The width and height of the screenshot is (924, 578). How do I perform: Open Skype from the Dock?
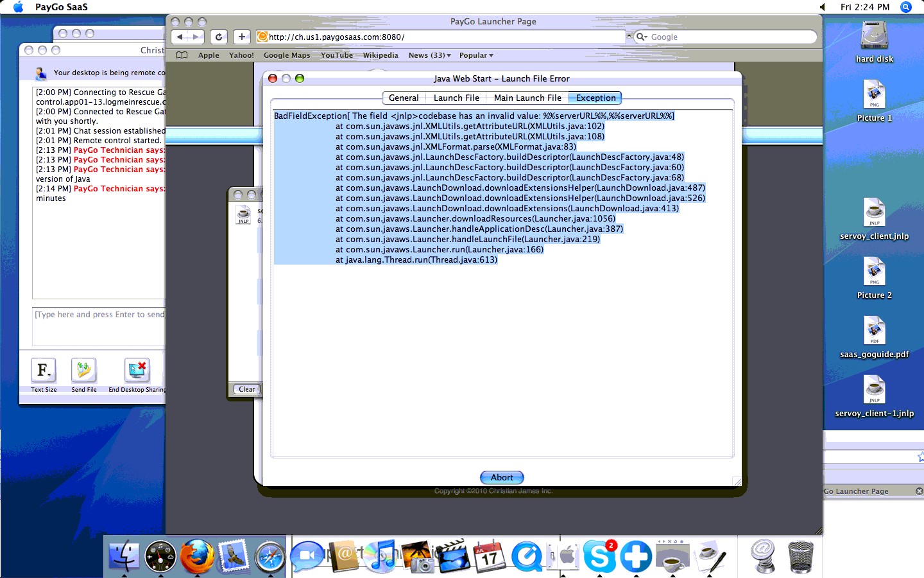[600, 556]
